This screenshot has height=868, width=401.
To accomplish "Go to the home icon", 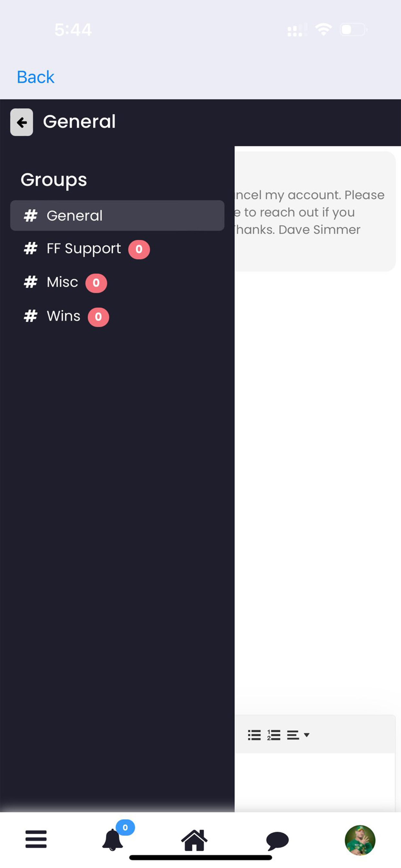I will tap(194, 839).
